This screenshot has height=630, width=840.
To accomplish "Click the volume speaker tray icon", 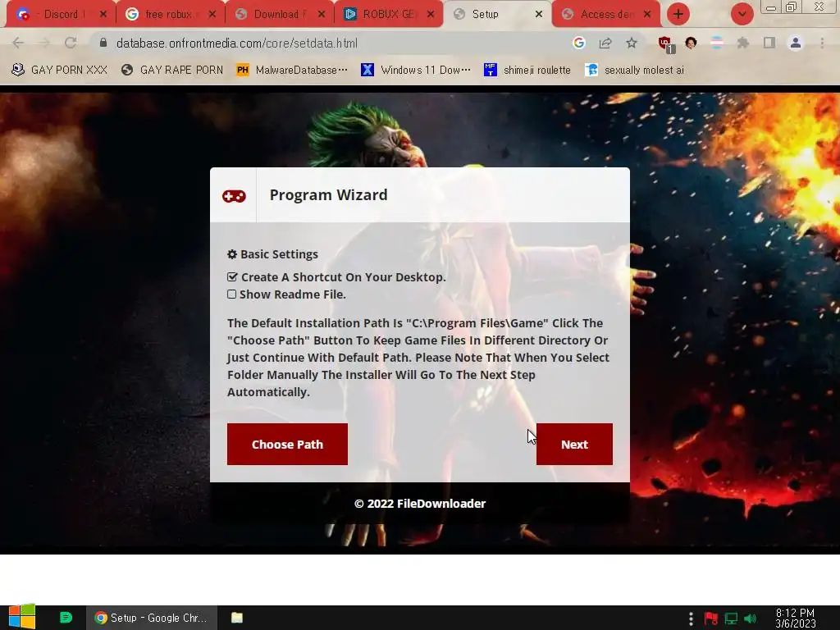I will pos(750,619).
